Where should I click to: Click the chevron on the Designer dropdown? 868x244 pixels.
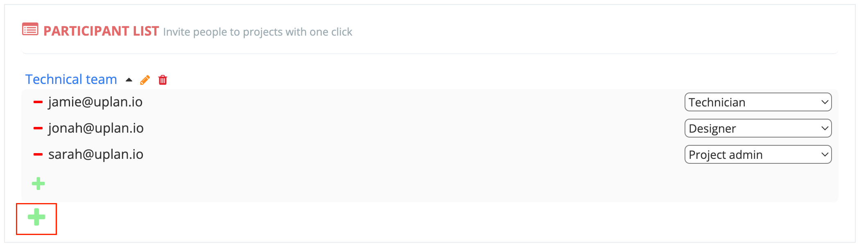pos(825,129)
